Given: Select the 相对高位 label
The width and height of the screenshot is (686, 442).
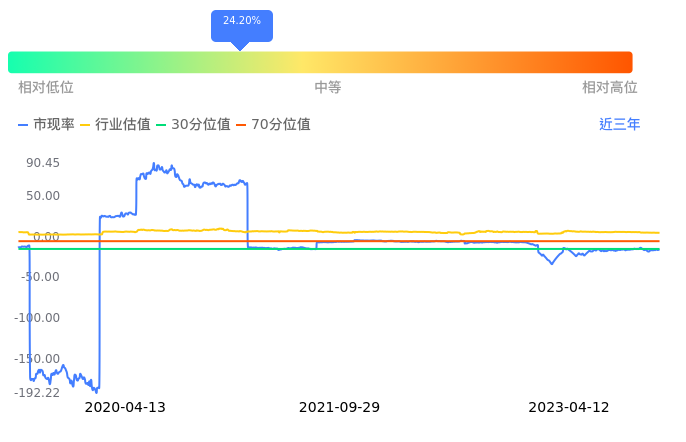Looking at the screenshot, I should pos(610,88).
